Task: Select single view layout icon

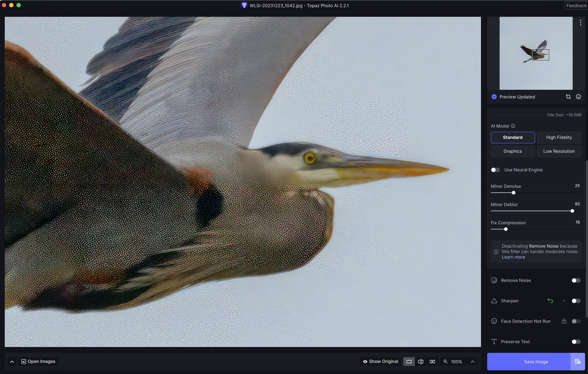Action: pyautogui.click(x=409, y=362)
